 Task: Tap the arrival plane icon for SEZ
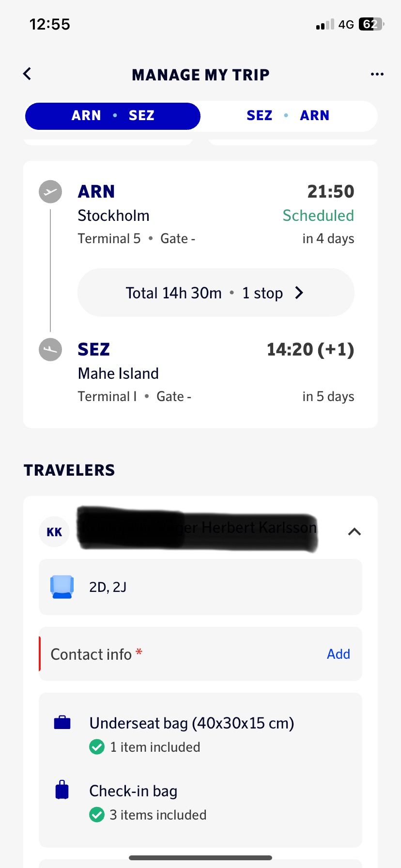point(50,349)
